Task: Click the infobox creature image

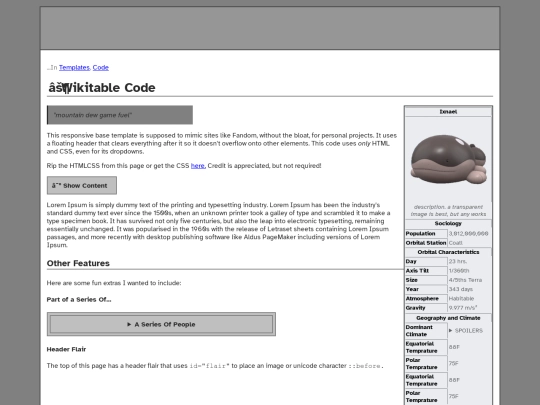Action: click(448, 160)
